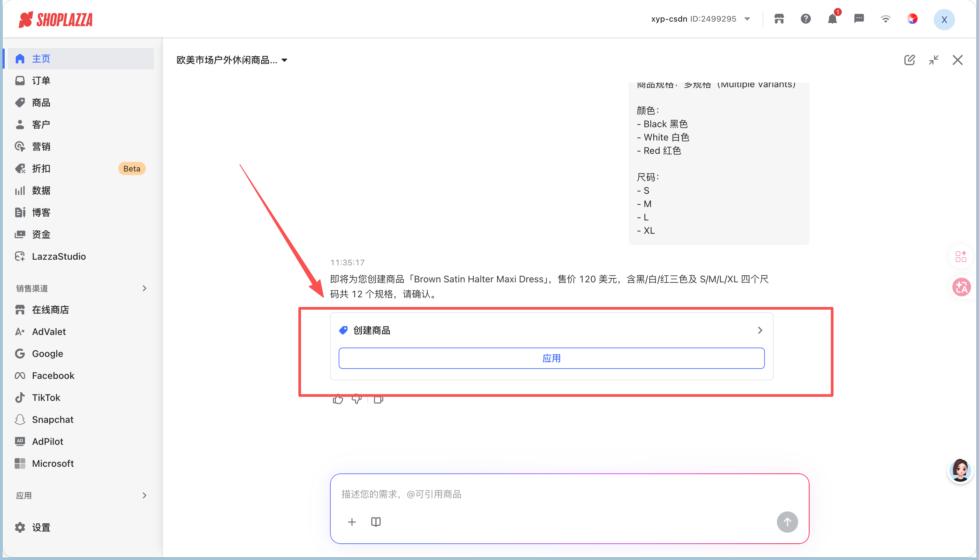Screen dimensions: 979x560
Task: Open the pink translate icon
Action: click(x=961, y=287)
